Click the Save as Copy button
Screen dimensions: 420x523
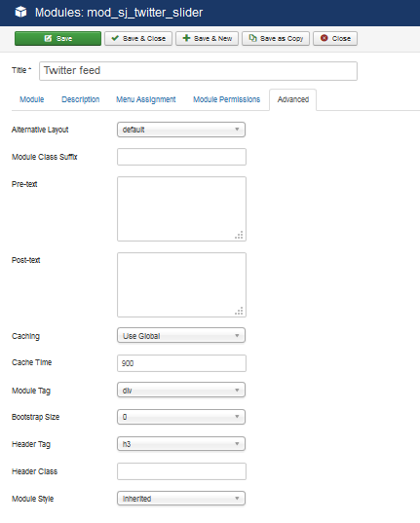point(276,38)
